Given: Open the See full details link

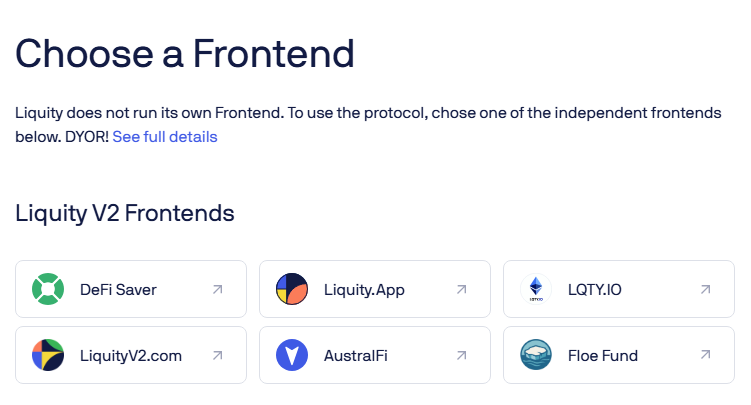Looking at the screenshot, I should pos(164,137).
